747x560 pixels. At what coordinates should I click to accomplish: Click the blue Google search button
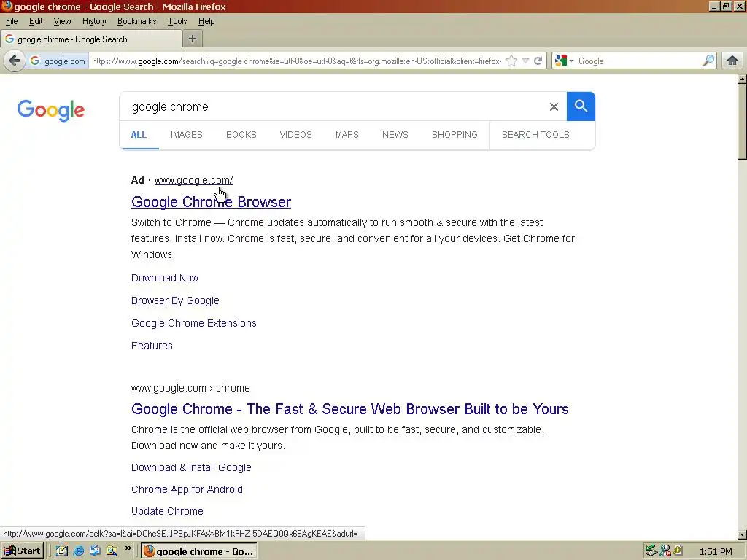click(x=581, y=106)
